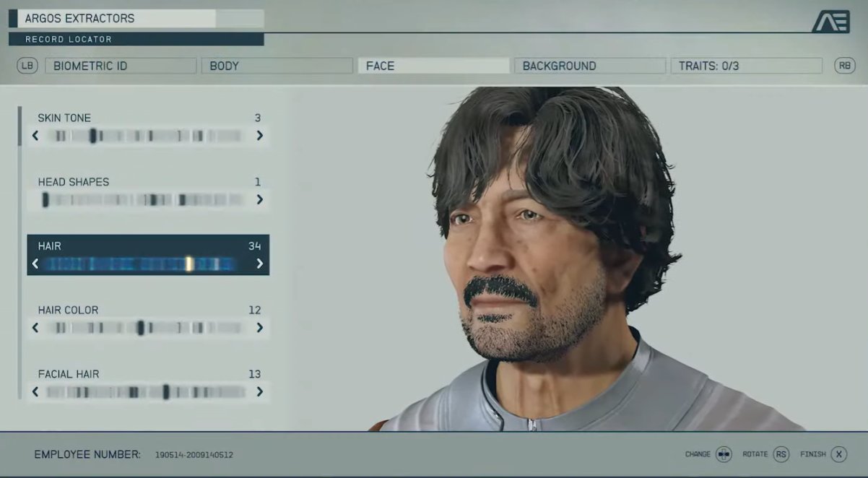The height and width of the screenshot is (478, 868).
Task: Click next Head Shapes arrow
Action: coord(259,199)
